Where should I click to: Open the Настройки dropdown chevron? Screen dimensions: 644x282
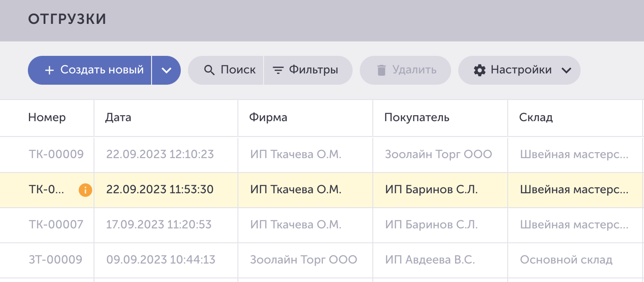pyautogui.click(x=567, y=70)
